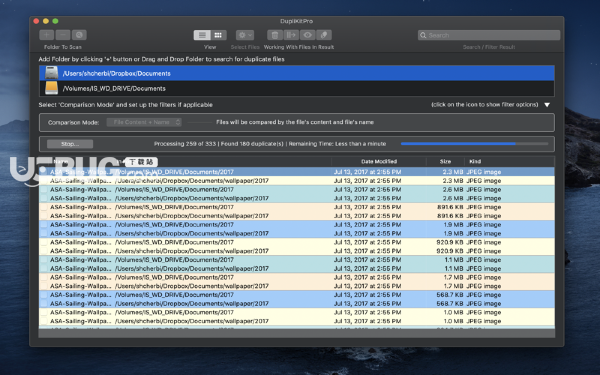
Task: Switch to grid thumbnail view
Action: pyautogui.click(x=218, y=35)
